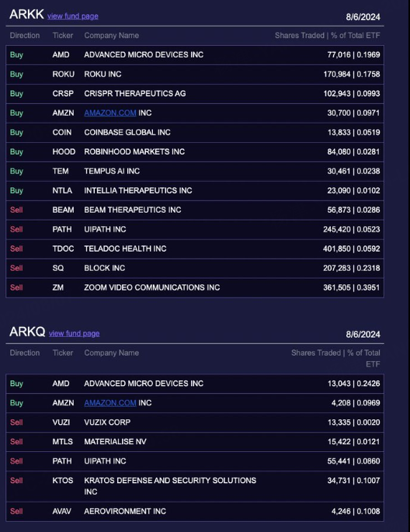Click the TELADOC HEALTH INC row
The height and width of the screenshot is (532, 410).
pyautogui.click(x=195, y=249)
